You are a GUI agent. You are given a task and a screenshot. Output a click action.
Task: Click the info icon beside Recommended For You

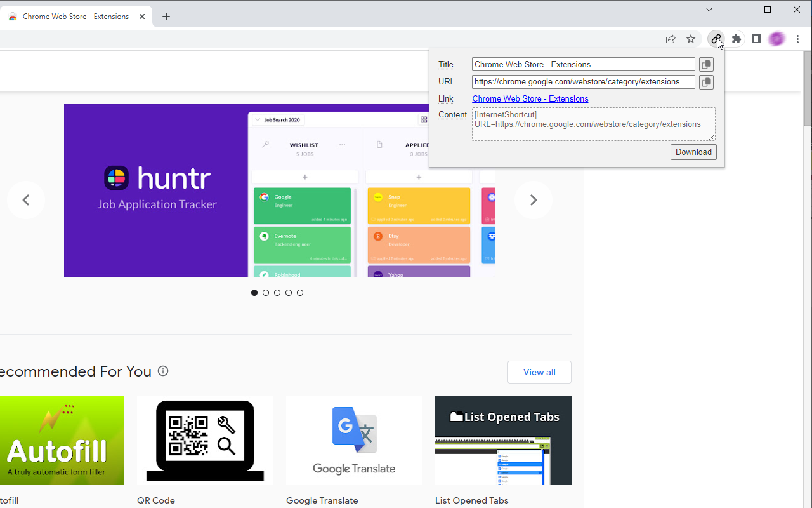163,371
